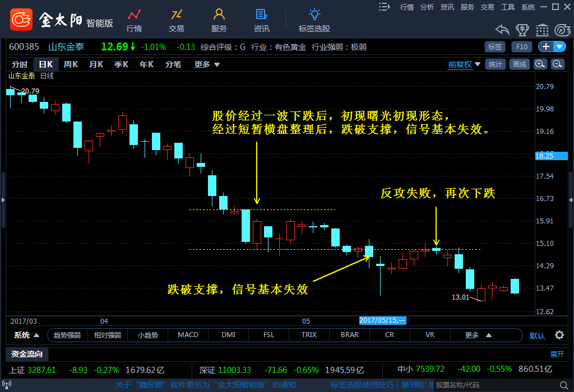Switch to the 周K weekly chart tab
This screenshot has height=392, width=574.
[x=71, y=64]
